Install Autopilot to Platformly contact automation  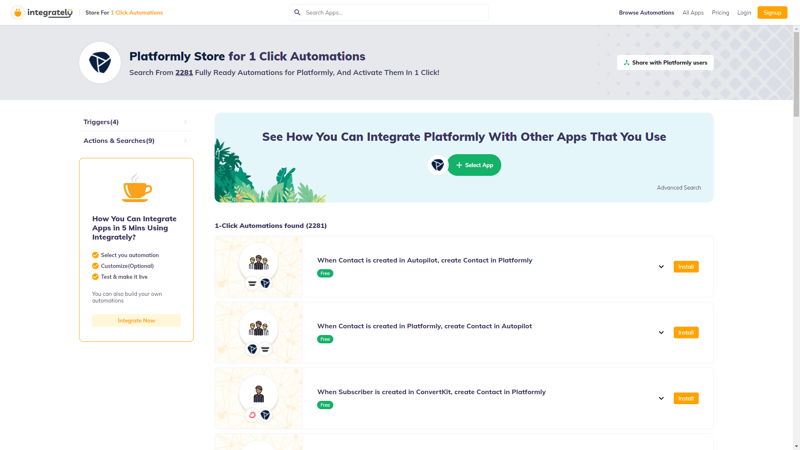point(686,267)
